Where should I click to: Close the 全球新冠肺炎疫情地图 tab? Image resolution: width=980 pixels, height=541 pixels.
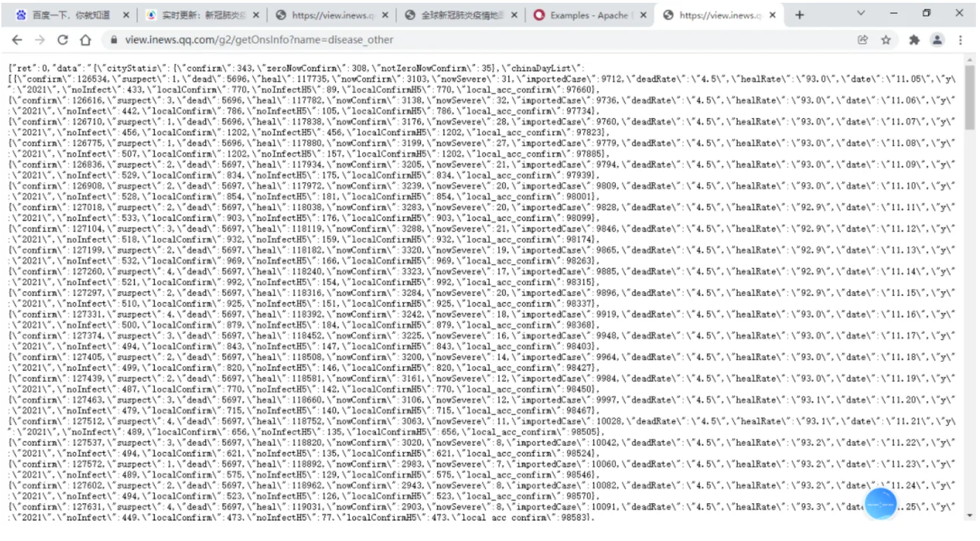[514, 15]
